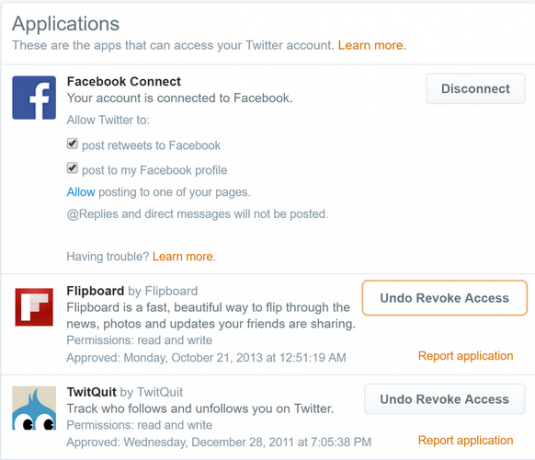Click the Applications page heading
The image size is (535, 460).
pos(66,24)
